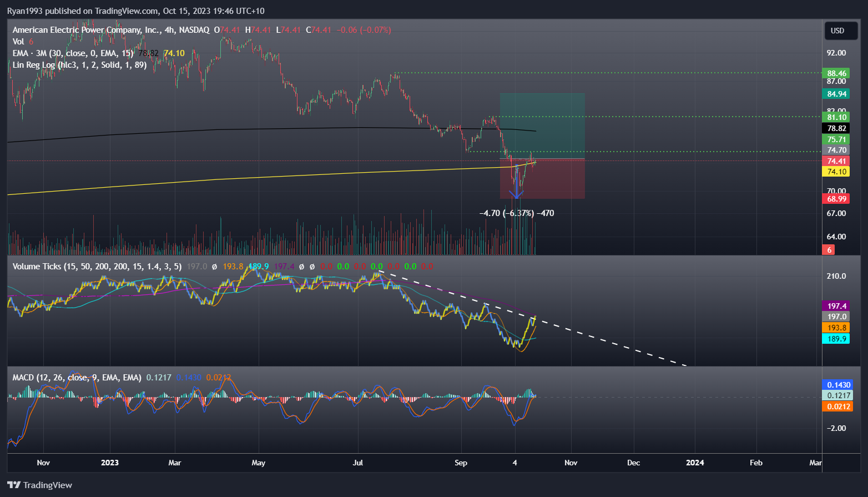The width and height of the screenshot is (868, 497).
Task: Click the blue 0.1430 MACD label
Action: [838, 385]
